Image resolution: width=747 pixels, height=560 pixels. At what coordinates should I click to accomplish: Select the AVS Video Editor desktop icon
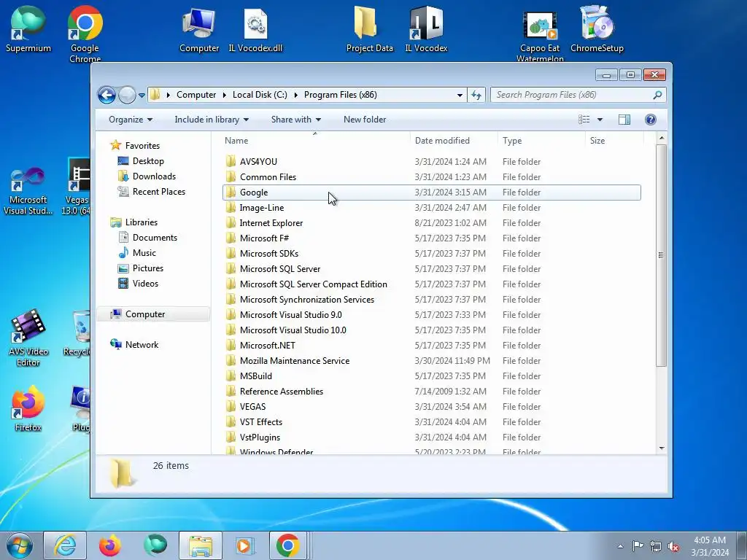28,338
